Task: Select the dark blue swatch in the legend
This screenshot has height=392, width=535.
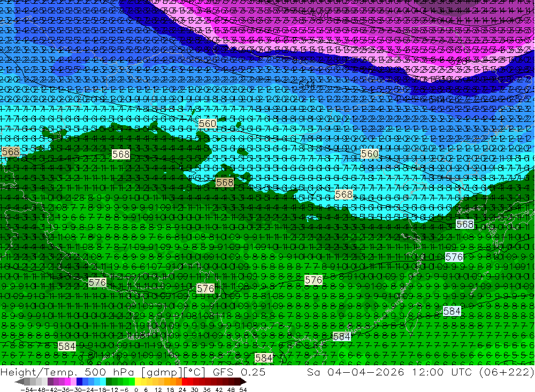Action: [x=80, y=382]
